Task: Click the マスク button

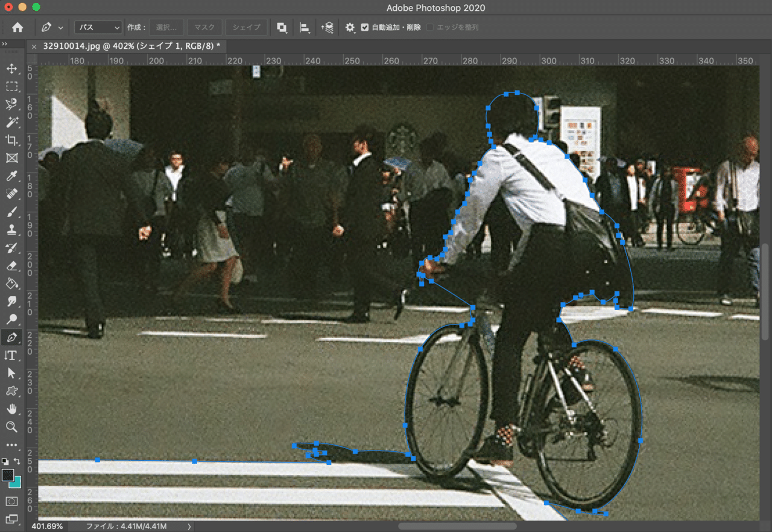Action: 204,27
